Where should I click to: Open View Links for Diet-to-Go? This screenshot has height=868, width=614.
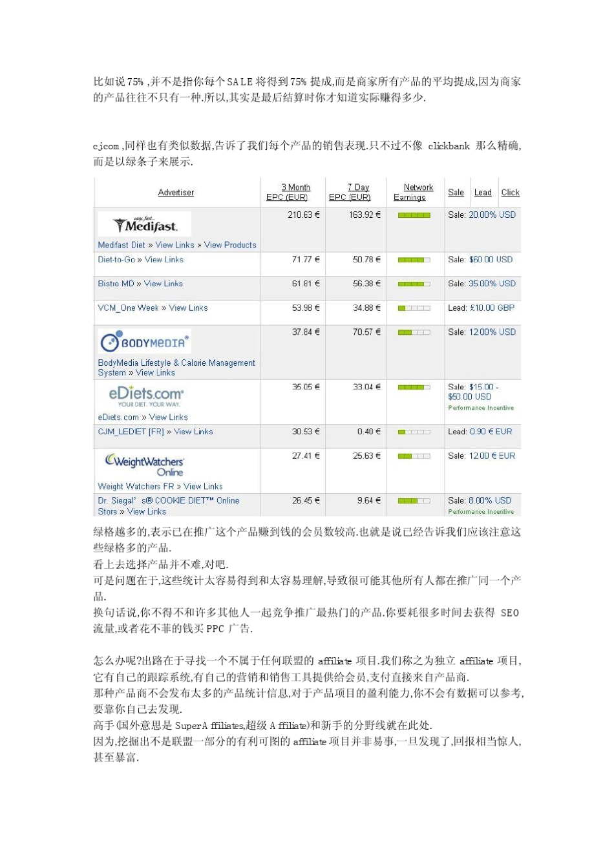[x=164, y=260]
